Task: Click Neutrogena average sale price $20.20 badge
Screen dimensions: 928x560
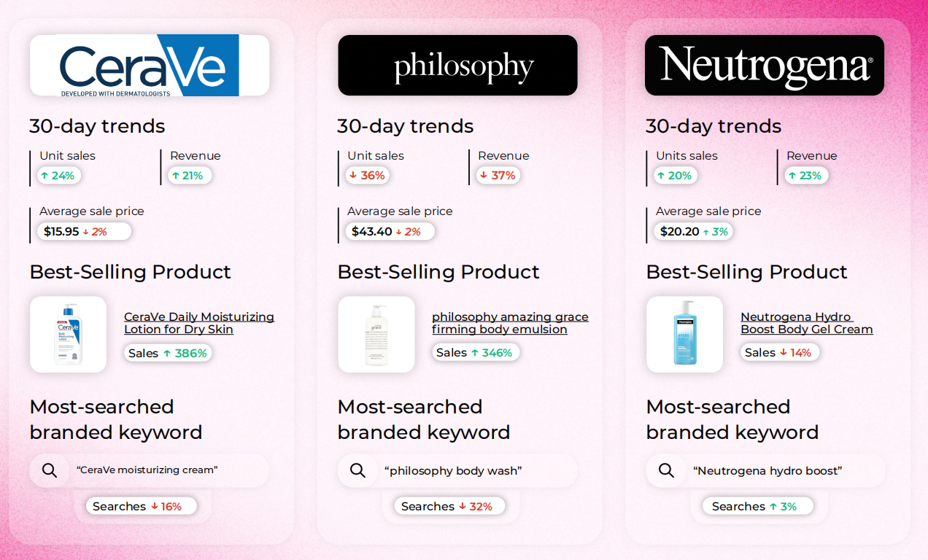Action: pos(693,231)
